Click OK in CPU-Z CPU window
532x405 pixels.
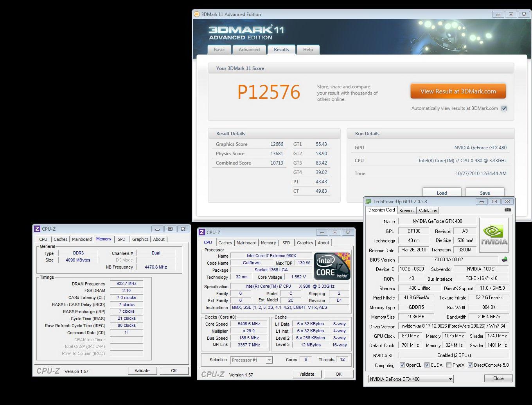point(338,374)
